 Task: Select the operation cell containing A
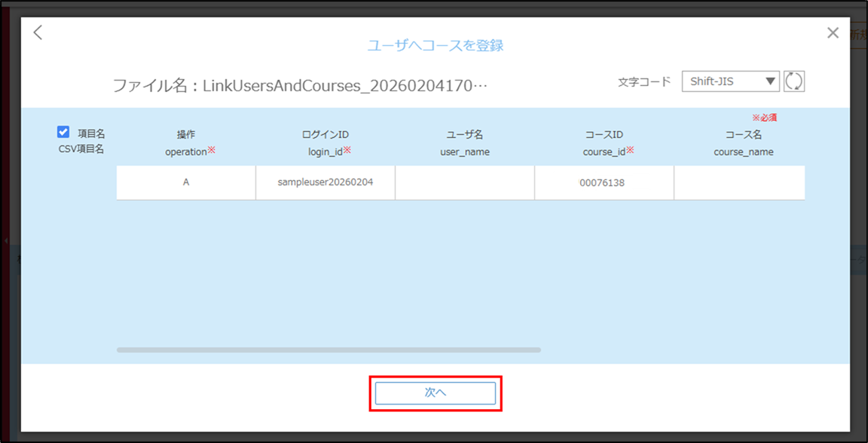click(x=186, y=182)
